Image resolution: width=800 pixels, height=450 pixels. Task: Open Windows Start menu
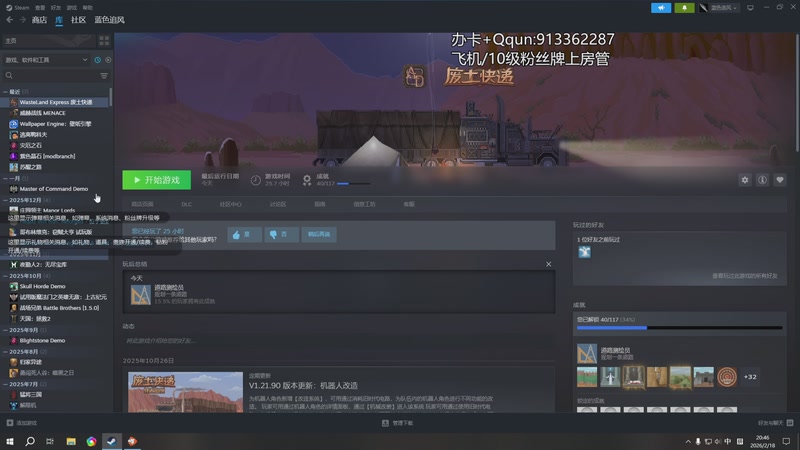point(10,441)
